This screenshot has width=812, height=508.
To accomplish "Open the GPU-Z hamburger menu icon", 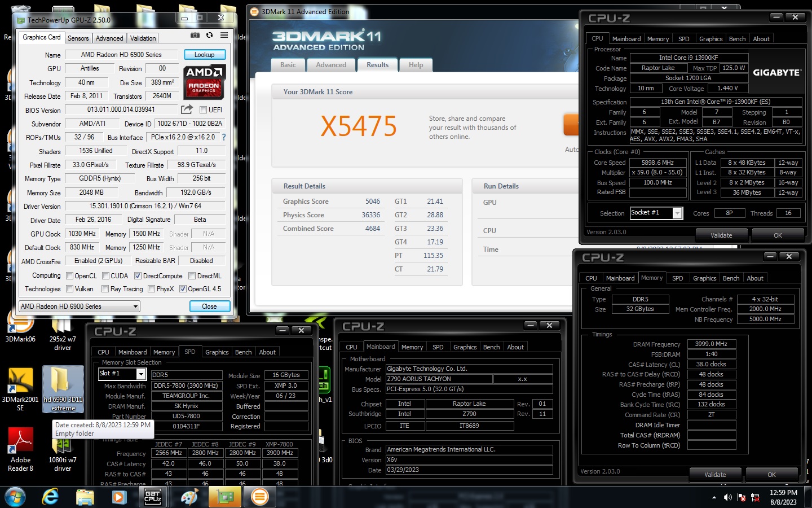I will [224, 35].
